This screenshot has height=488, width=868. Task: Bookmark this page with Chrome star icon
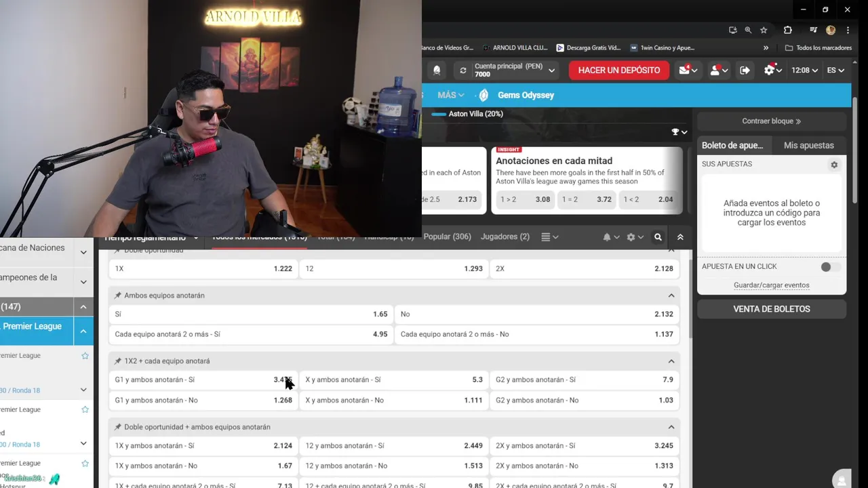tap(764, 30)
